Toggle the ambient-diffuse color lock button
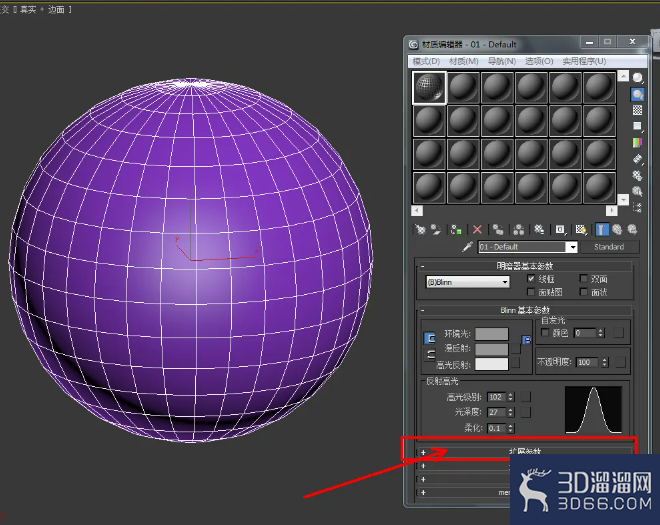This screenshot has height=525, width=660. click(429, 338)
